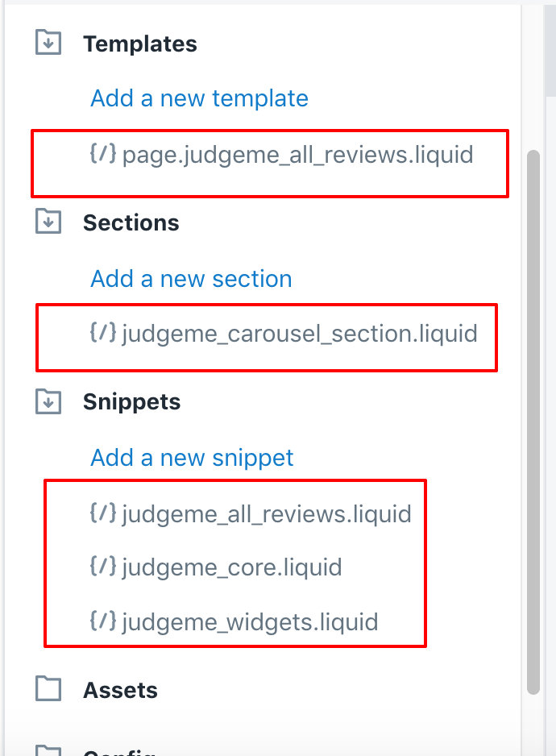Click Add a new snippet link
The height and width of the screenshot is (756, 556).
pyautogui.click(x=192, y=458)
